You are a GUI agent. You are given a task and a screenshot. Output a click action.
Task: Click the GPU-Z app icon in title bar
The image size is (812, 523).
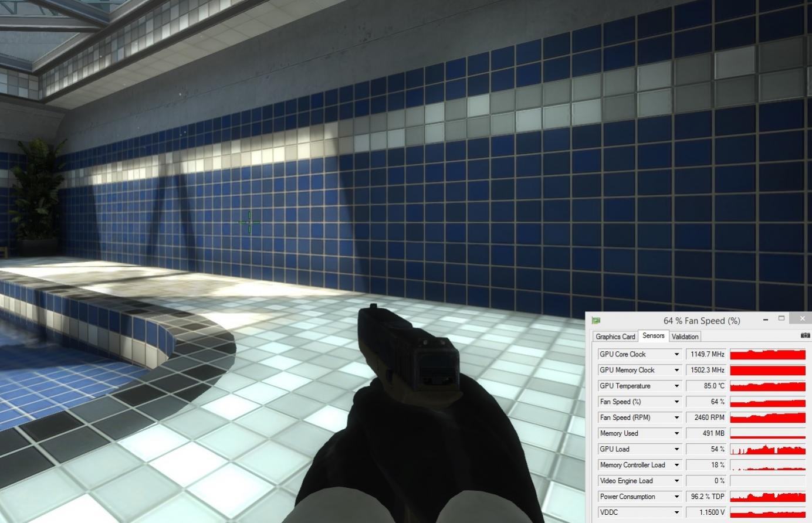pyautogui.click(x=597, y=321)
